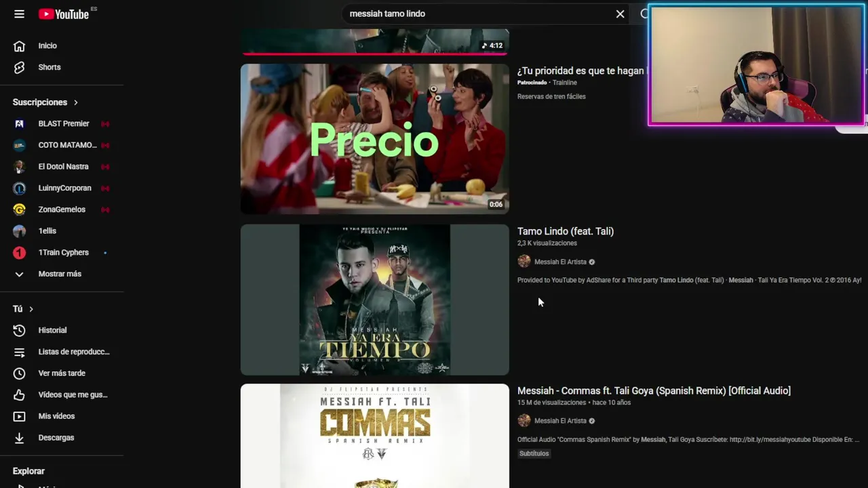This screenshot has width=868, height=488.
Task: Click the Descargas download icon
Action: click(x=19, y=437)
